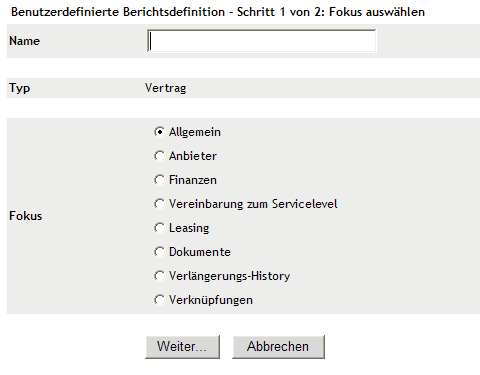Select the Finanzen radio option
Screen dimensions: 480x375
(x=160, y=180)
